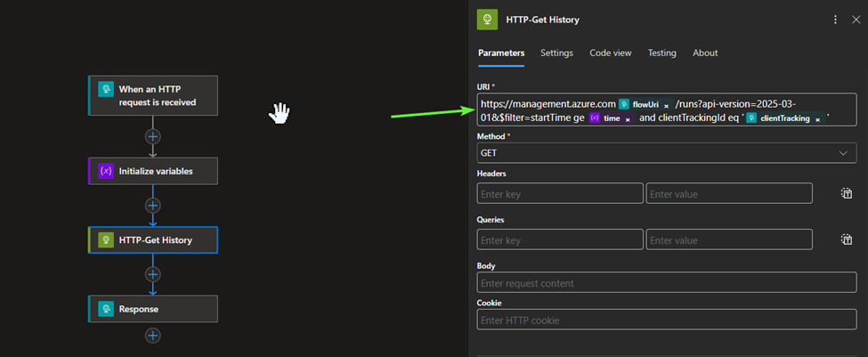Click the Body request content field
The height and width of the screenshot is (357, 868).
point(667,283)
